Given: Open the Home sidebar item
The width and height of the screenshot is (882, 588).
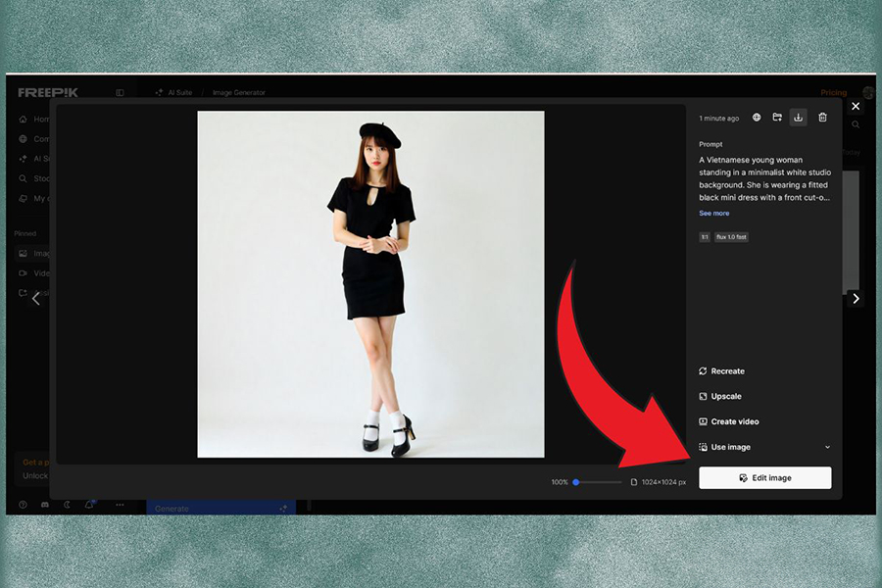Looking at the screenshot, I should [x=33, y=120].
